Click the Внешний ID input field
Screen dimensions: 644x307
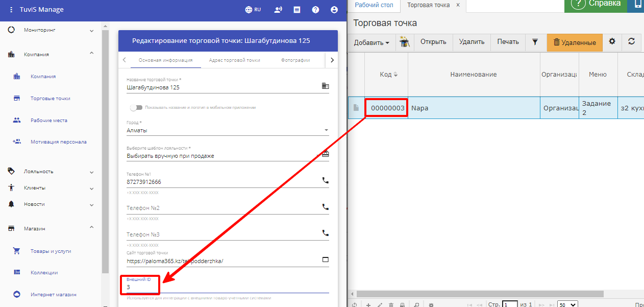227,288
